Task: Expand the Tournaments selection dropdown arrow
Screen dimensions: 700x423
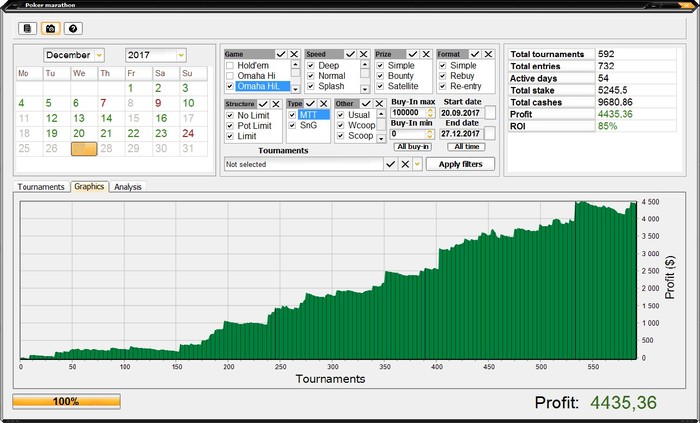Action: (417, 164)
